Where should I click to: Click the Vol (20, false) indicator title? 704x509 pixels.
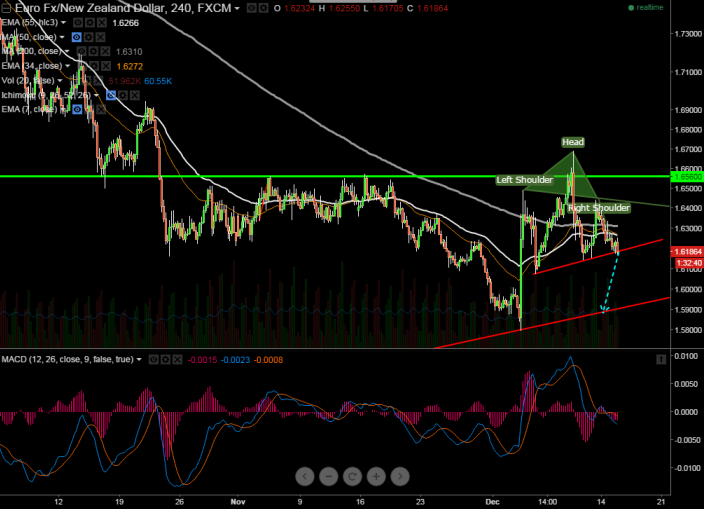point(28,81)
